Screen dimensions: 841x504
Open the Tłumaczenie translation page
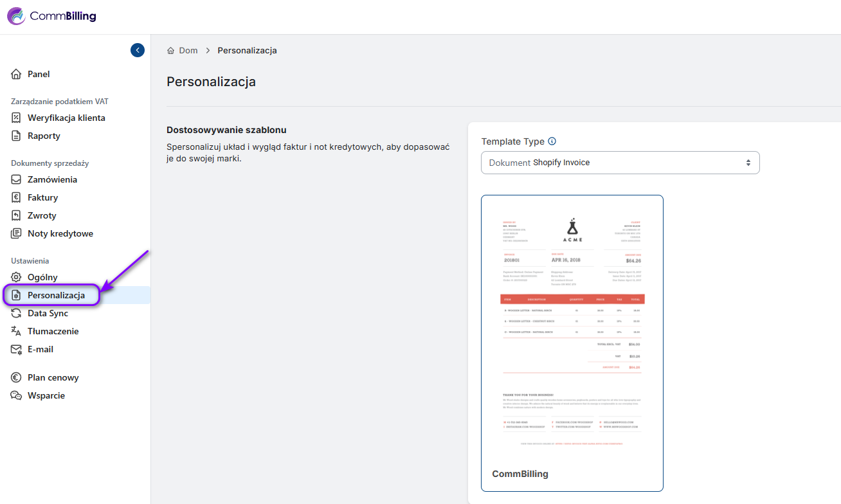[53, 331]
